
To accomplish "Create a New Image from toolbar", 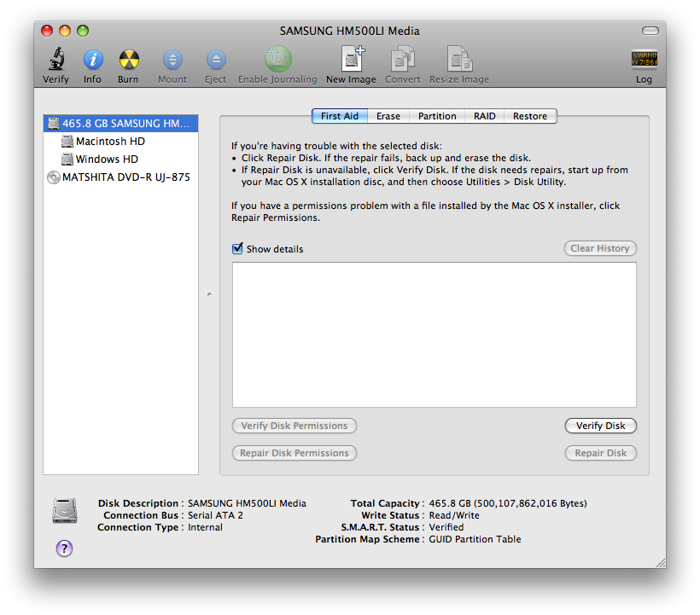I will [x=353, y=58].
